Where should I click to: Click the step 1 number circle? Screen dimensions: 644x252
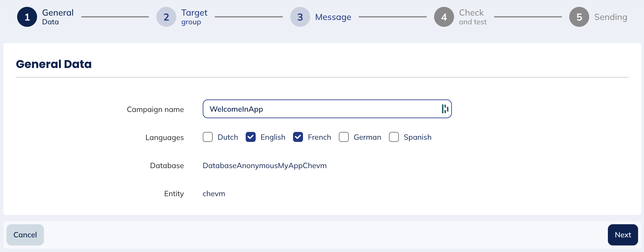tap(27, 17)
